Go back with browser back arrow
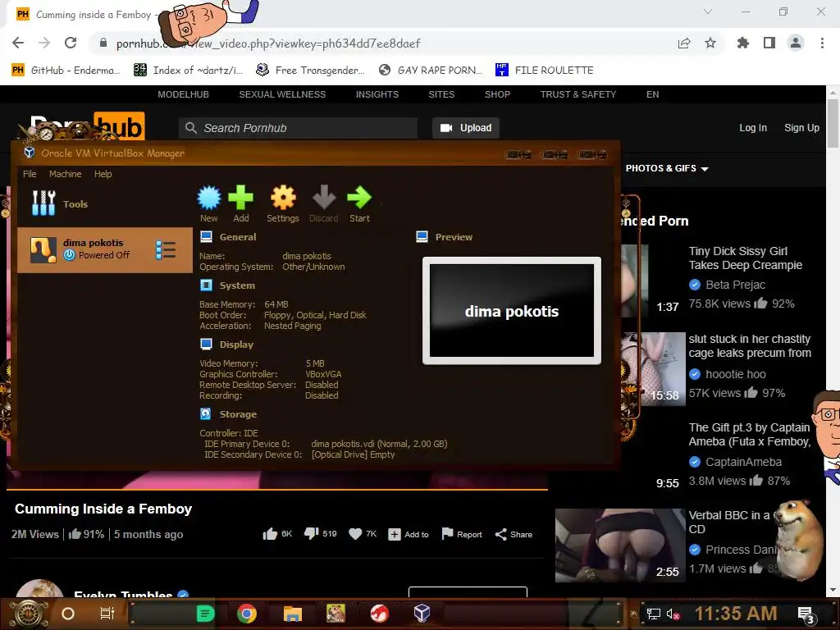The height and width of the screenshot is (630, 840). (x=18, y=43)
